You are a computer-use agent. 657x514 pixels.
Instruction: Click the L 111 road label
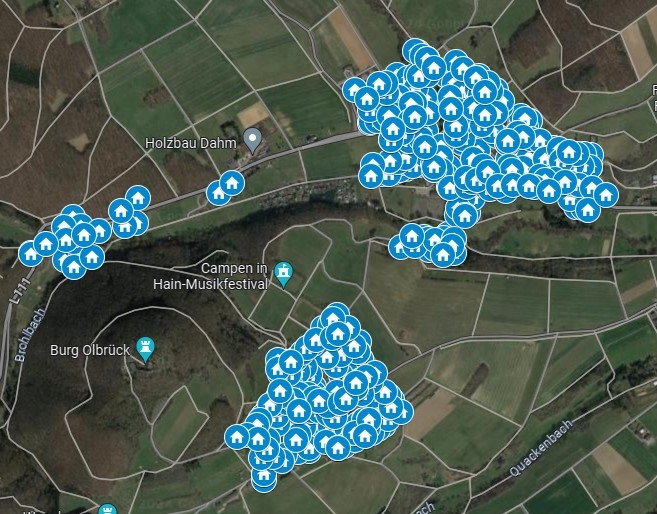click(x=20, y=290)
